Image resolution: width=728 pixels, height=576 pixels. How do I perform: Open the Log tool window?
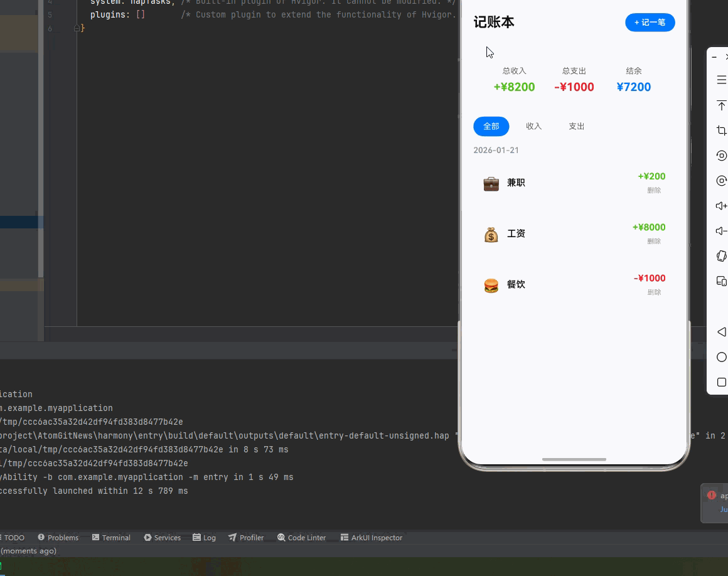point(205,538)
